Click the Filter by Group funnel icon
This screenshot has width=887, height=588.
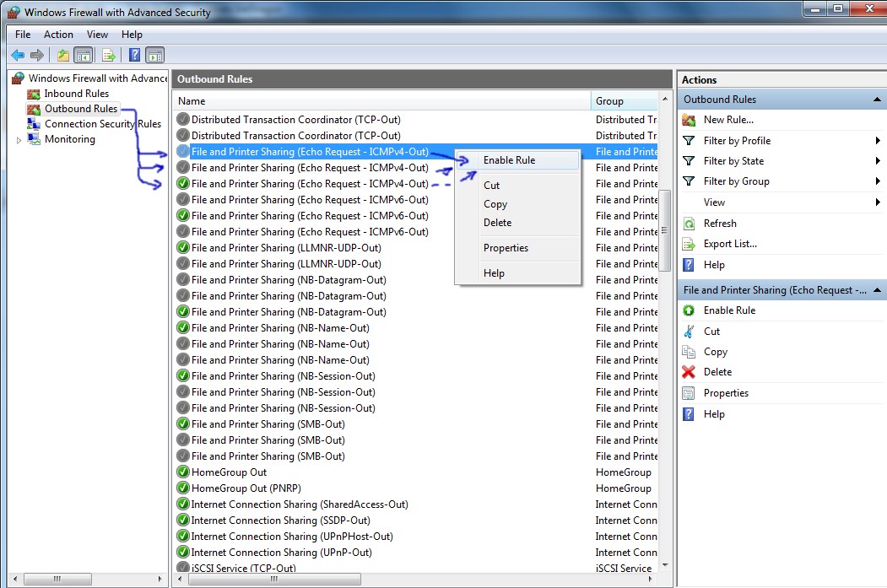(x=689, y=181)
